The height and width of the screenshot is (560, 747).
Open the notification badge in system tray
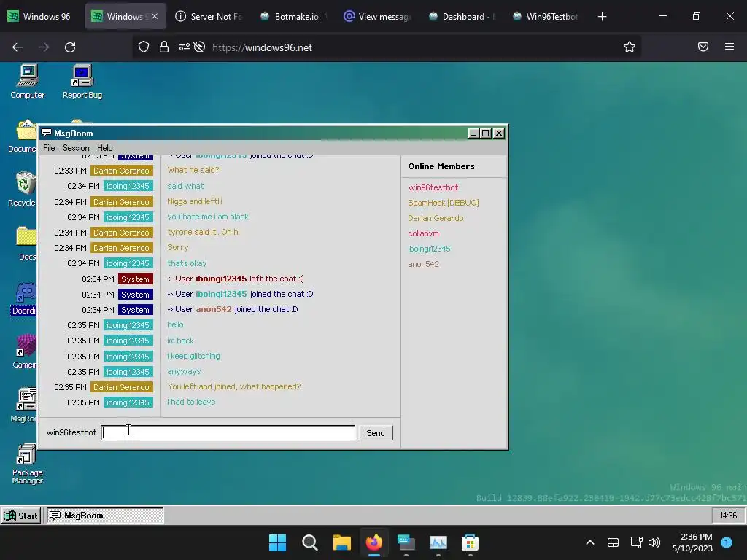click(727, 542)
